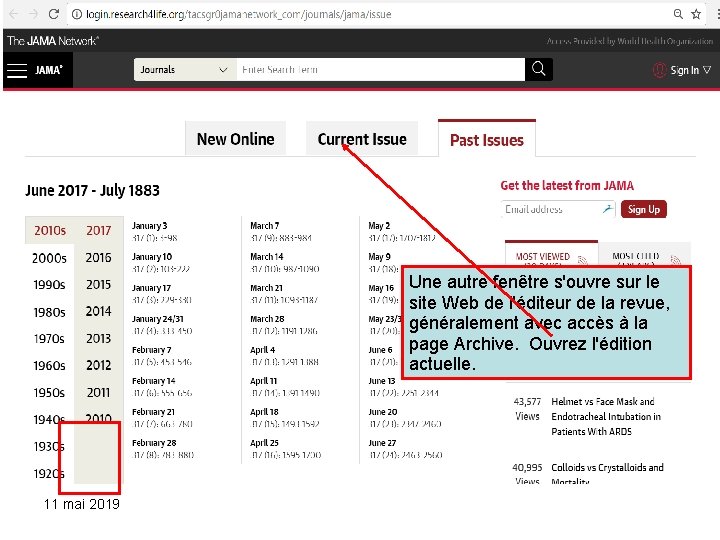Screen dimensions: 720x540
Task: Switch to the New Online tab
Action: tap(236, 139)
